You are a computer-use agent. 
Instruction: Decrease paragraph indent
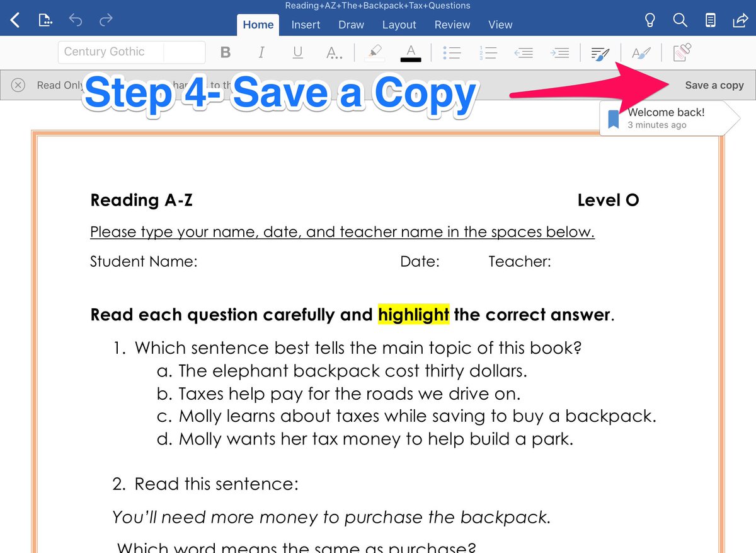pos(524,53)
